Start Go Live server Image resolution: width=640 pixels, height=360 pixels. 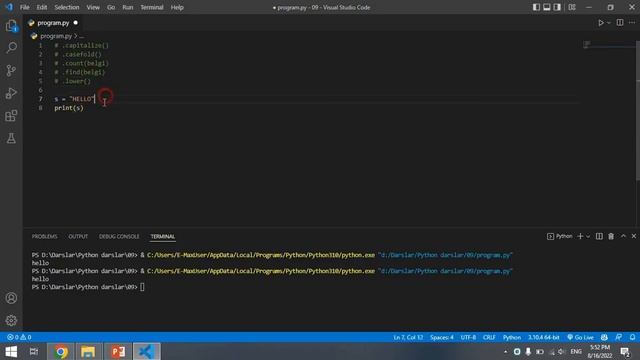click(x=580, y=337)
